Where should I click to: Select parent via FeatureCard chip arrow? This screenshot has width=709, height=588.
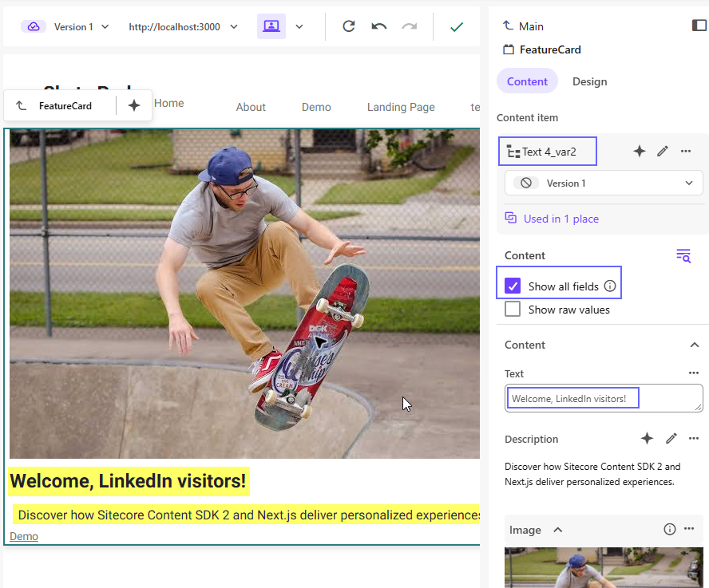coord(21,105)
